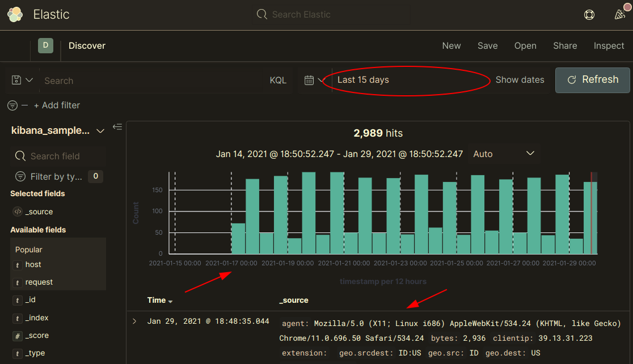Click New in the top menu
The width and height of the screenshot is (633, 364).
[x=451, y=45]
